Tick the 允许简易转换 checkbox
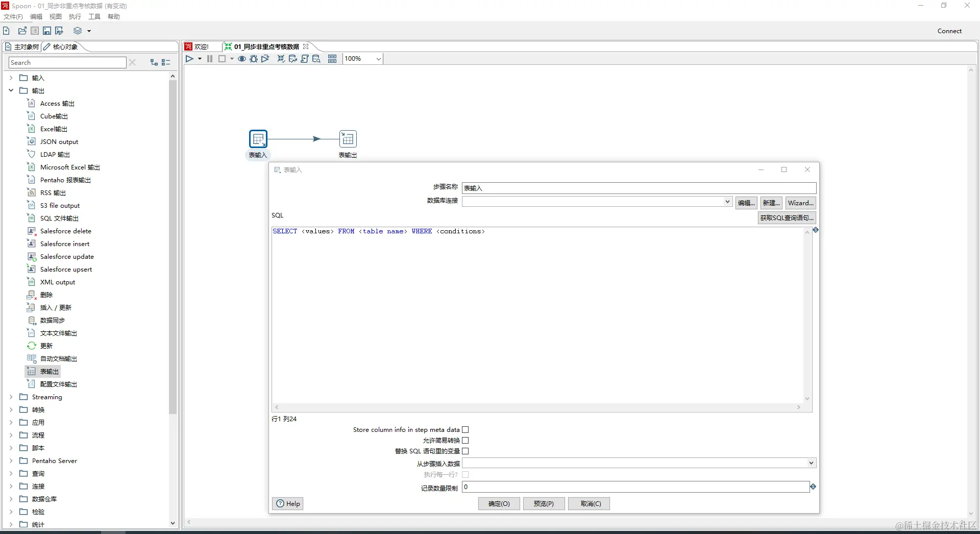980x534 pixels. pyautogui.click(x=465, y=441)
